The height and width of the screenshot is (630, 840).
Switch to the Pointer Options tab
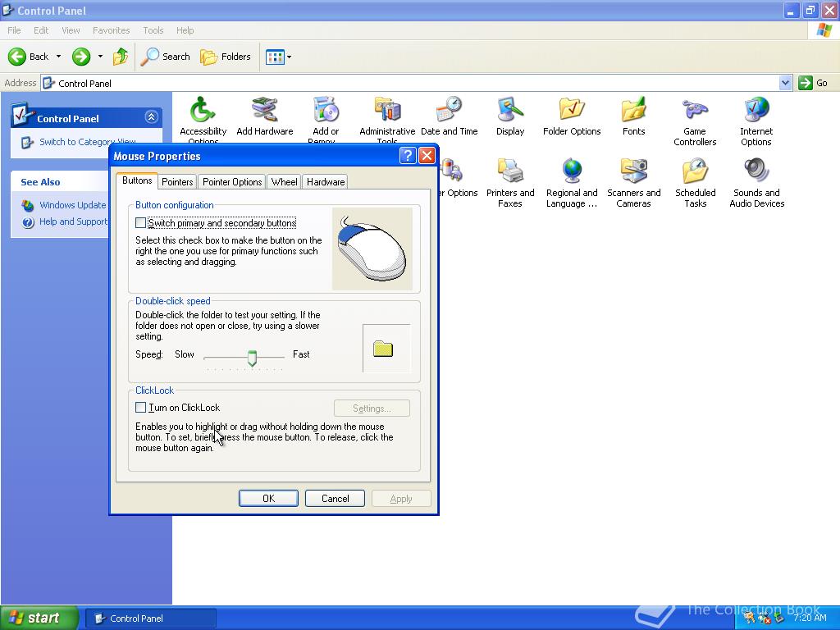pyautogui.click(x=232, y=182)
